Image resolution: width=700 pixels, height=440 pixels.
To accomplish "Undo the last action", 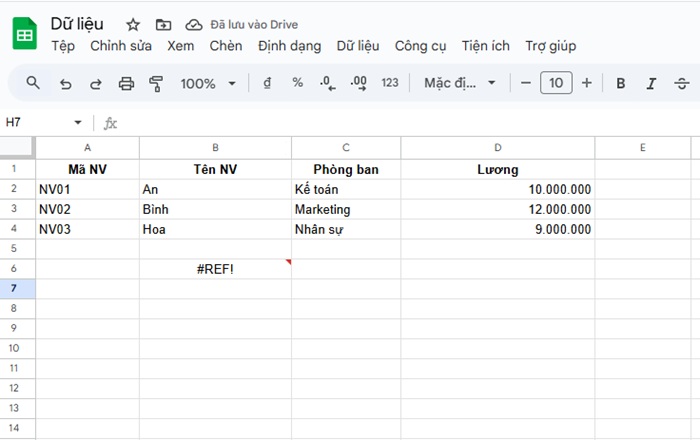I will coord(66,83).
